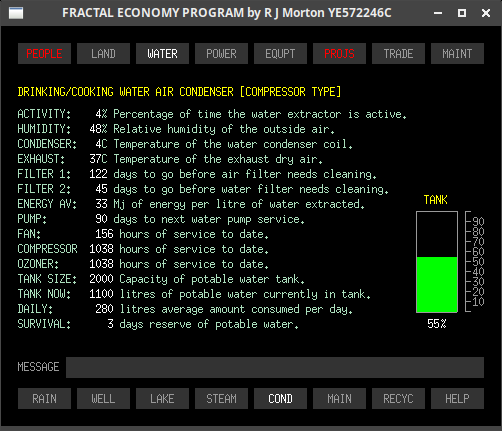Click the SURVIVAL reserve row
Image resolution: width=502 pixels, height=431 pixels.
pos(158,324)
